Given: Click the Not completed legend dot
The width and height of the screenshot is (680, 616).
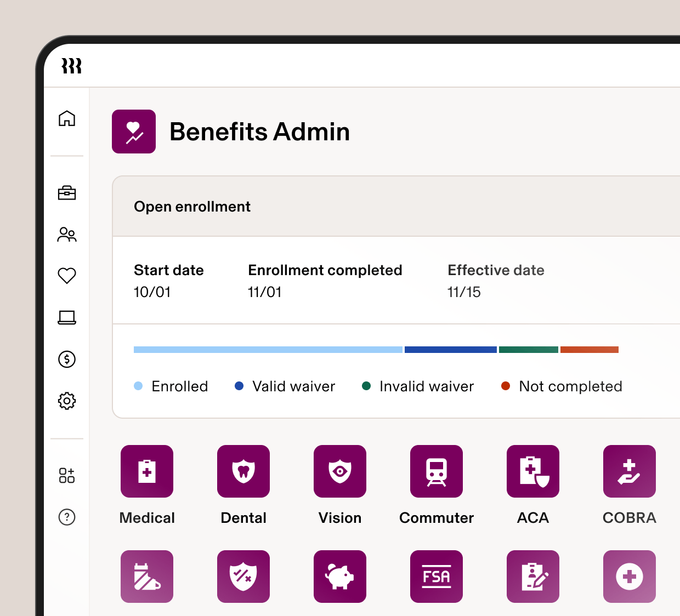Looking at the screenshot, I should click(506, 386).
